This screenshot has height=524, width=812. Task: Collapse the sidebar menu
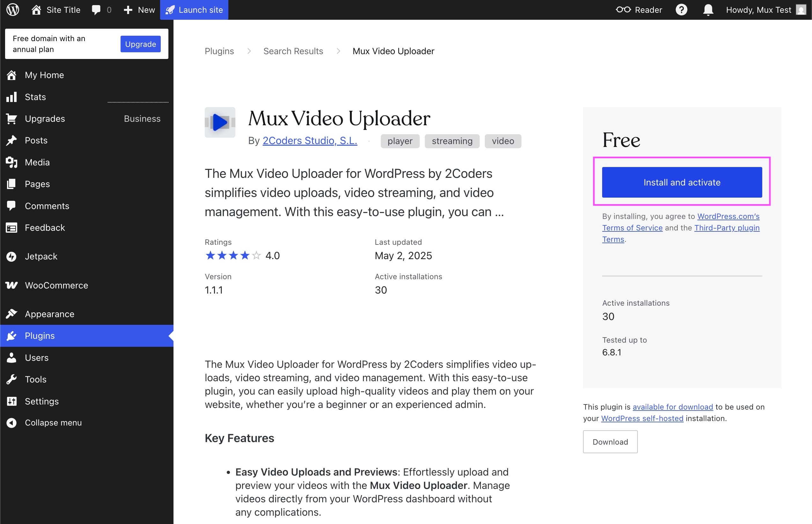coord(53,423)
